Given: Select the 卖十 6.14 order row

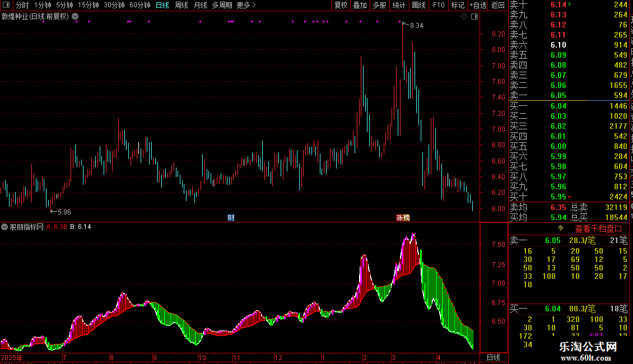Looking at the screenshot, I should click(x=569, y=4).
